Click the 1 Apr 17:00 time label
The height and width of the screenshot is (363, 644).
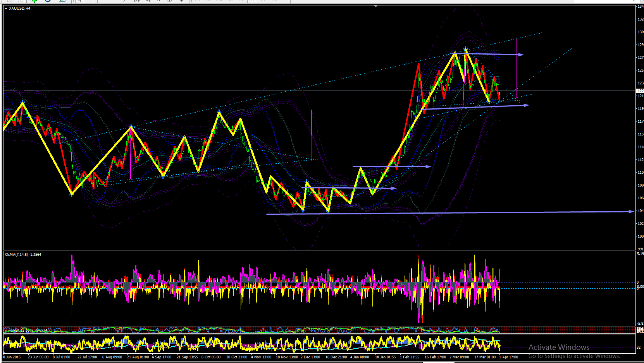(x=509, y=357)
